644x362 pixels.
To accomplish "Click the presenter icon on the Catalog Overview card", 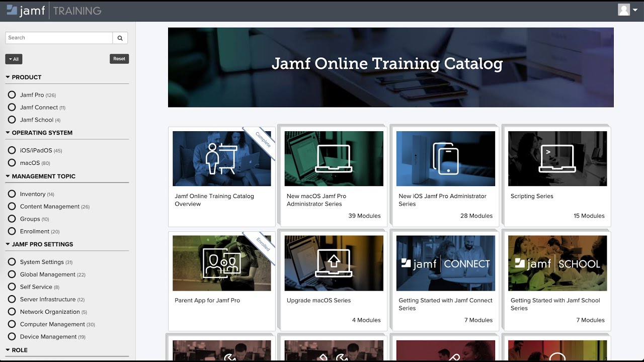I will (x=220, y=158).
